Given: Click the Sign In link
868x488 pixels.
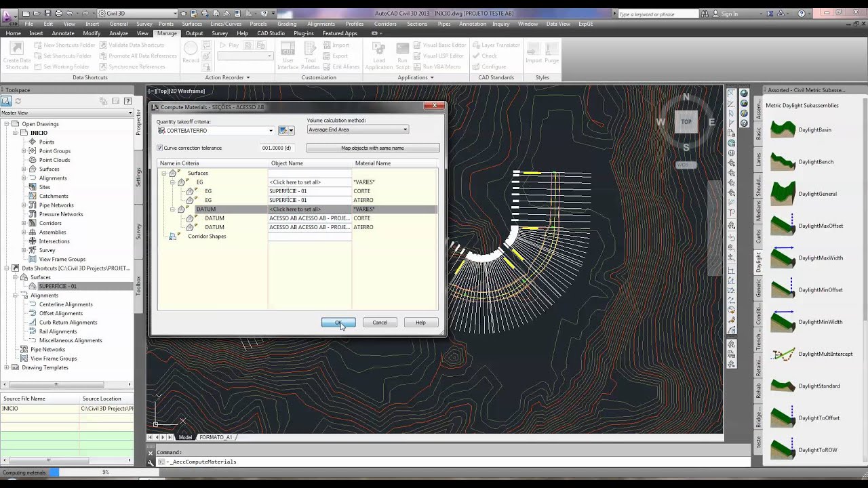Looking at the screenshot, I should (729, 14).
